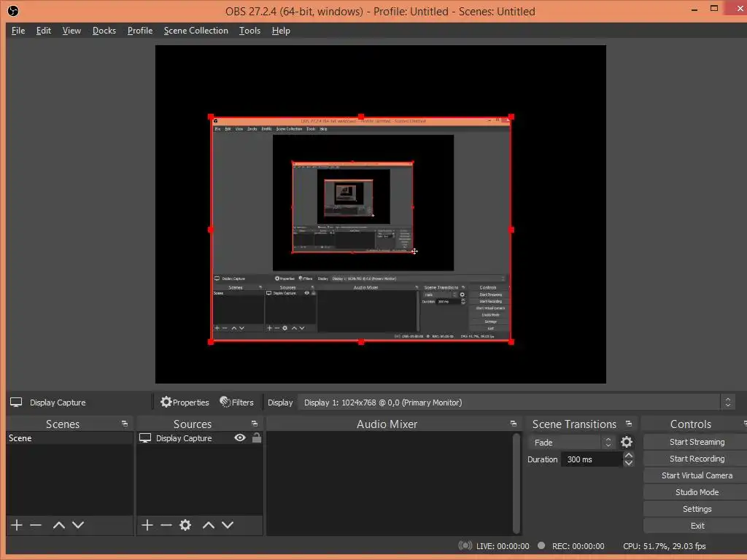Image resolution: width=747 pixels, height=560 pixels.
Task: Open transition properties gear icon
Action: (627, 443)
